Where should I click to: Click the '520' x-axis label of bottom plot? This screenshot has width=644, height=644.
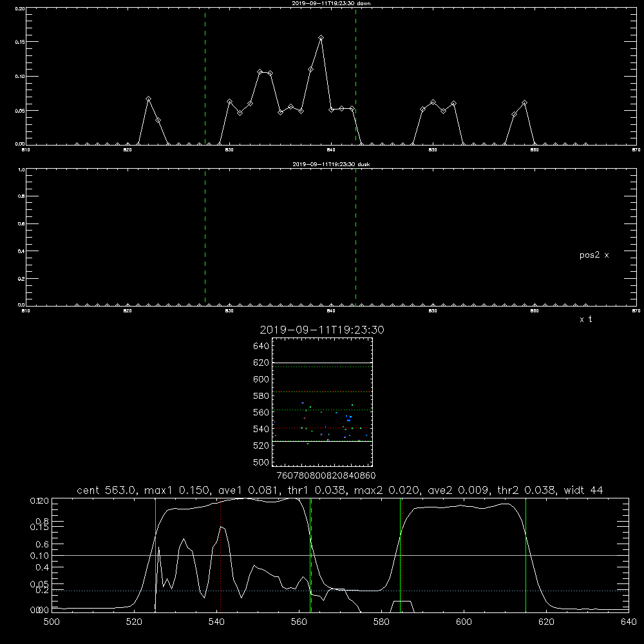click(134, 622)
